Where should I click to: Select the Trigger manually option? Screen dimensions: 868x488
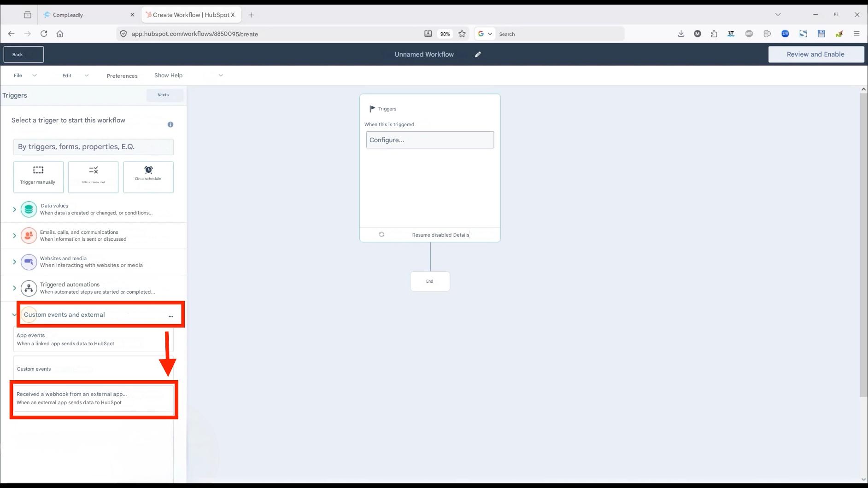tap(38, 177)
